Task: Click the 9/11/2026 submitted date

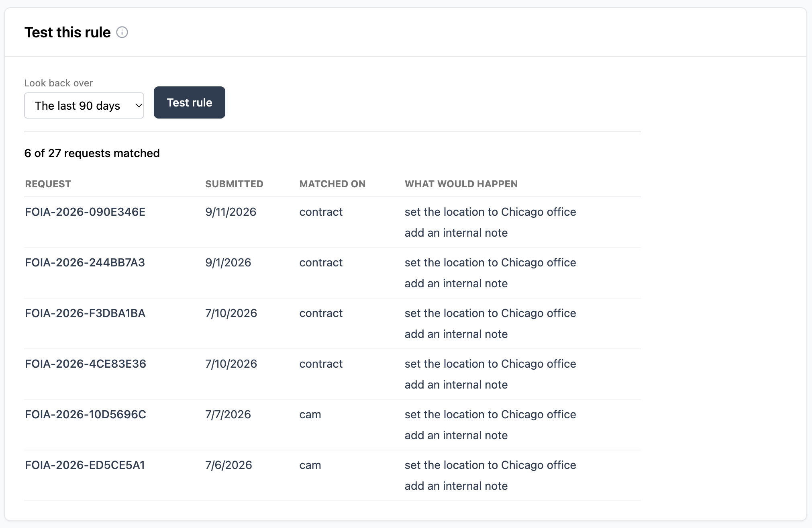Action: [231, 212]
